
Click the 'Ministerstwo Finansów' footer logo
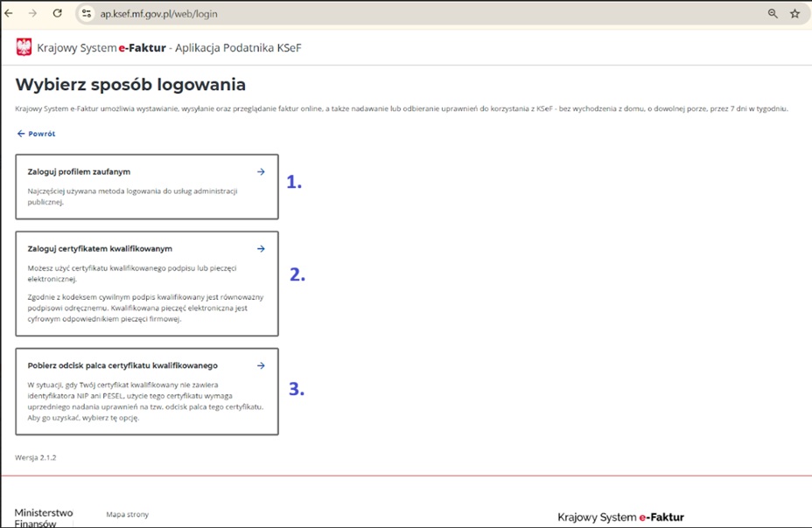pyautogui.click(x=44, y=518)
